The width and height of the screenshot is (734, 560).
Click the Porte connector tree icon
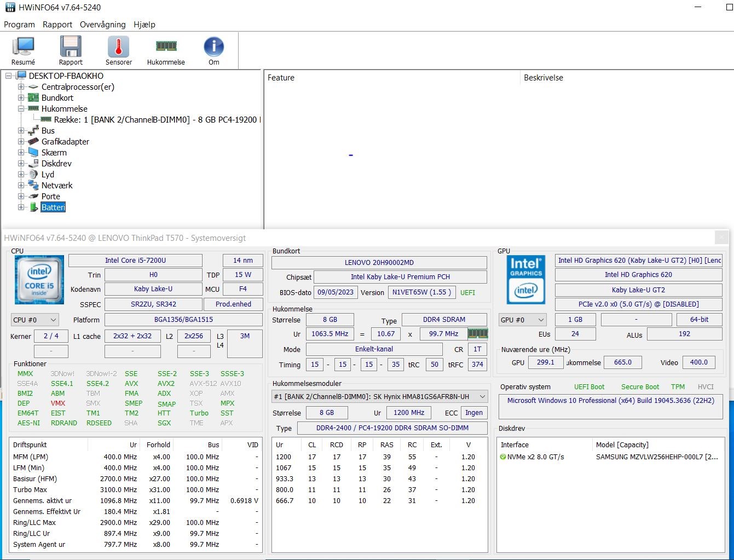33,196
